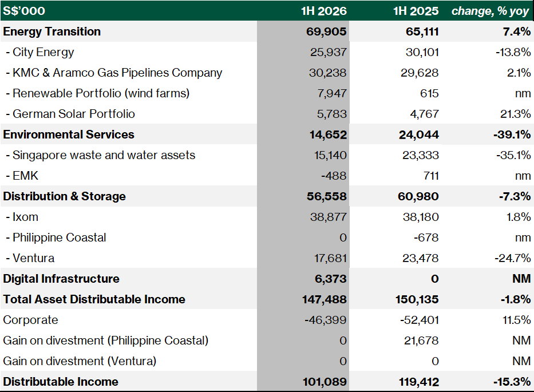Select 'Gain on divestment (Philippine Coastal)' label

tap(105, 340)
